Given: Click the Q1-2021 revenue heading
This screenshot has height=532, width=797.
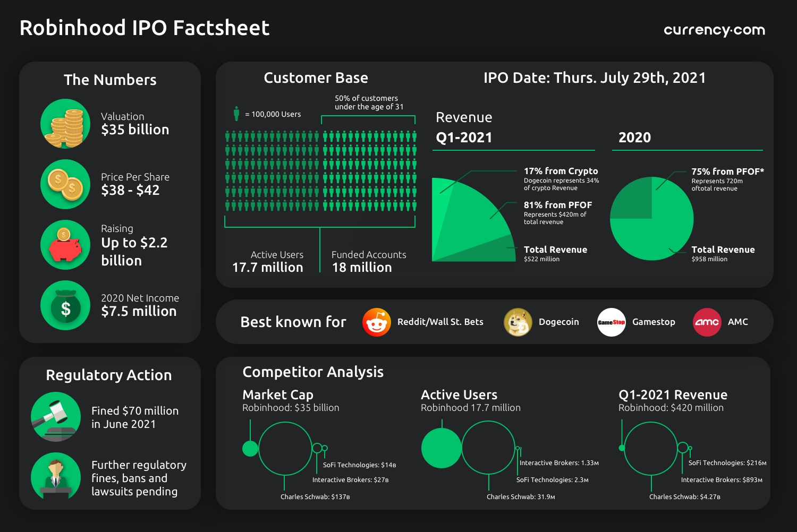Looking at the screenshot, I should pyautogui.click(x=464, y=138).
